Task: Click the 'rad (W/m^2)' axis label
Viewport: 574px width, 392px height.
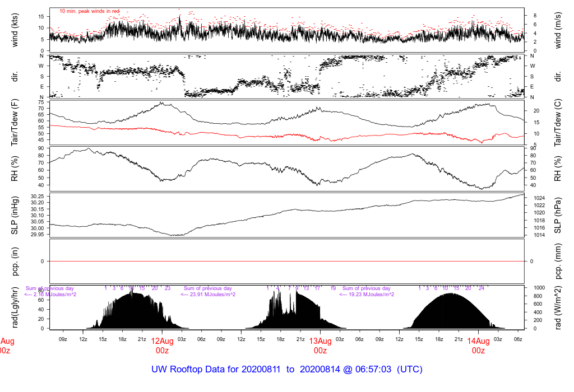Action: 558,307
